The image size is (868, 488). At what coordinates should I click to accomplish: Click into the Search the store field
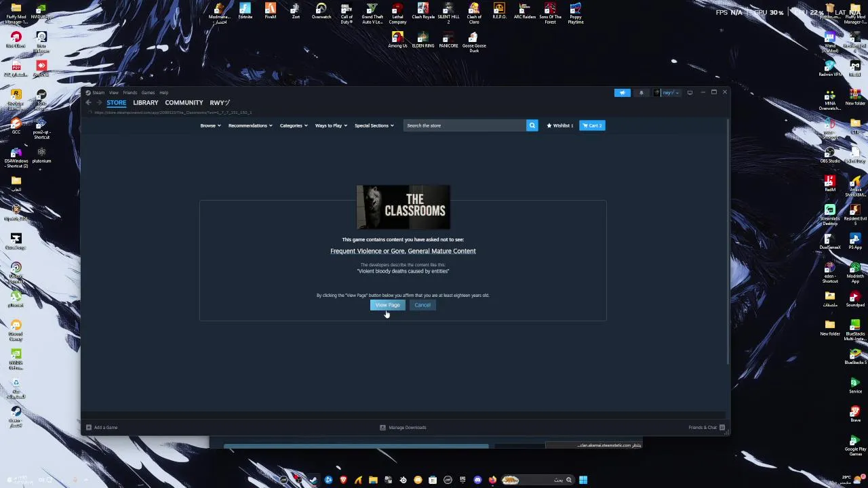pyautogui.click(x=465, y=125)
